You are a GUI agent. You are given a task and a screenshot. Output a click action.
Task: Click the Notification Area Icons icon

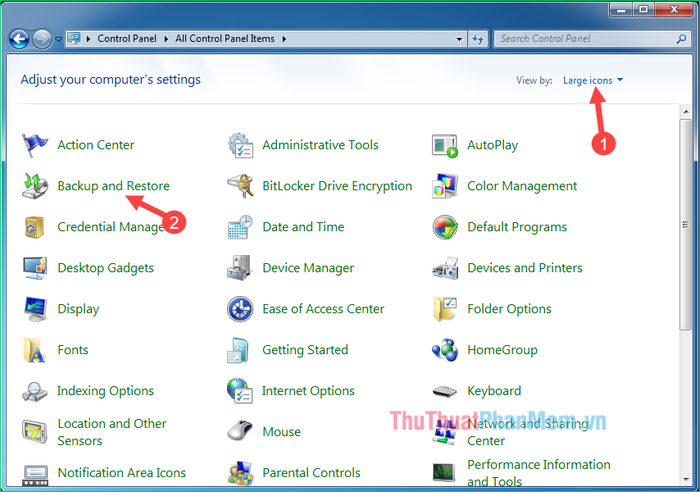(35, 475)
